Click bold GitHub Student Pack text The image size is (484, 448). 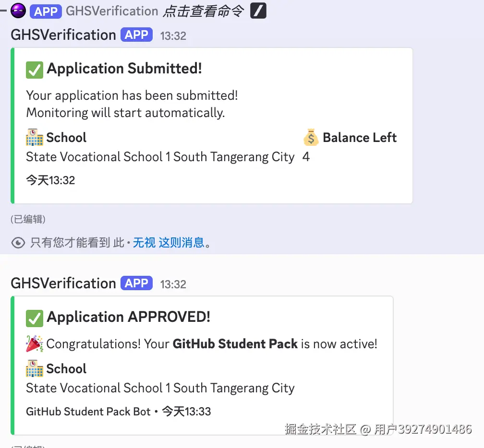[235, 344]
